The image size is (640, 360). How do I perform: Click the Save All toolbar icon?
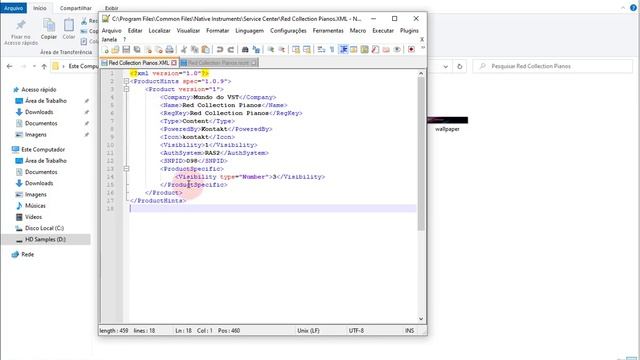pyautogui.click(x=137, y=50)
